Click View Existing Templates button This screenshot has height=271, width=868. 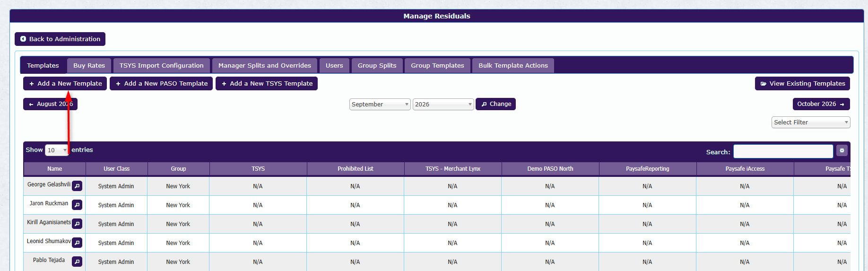coord(802,83)
